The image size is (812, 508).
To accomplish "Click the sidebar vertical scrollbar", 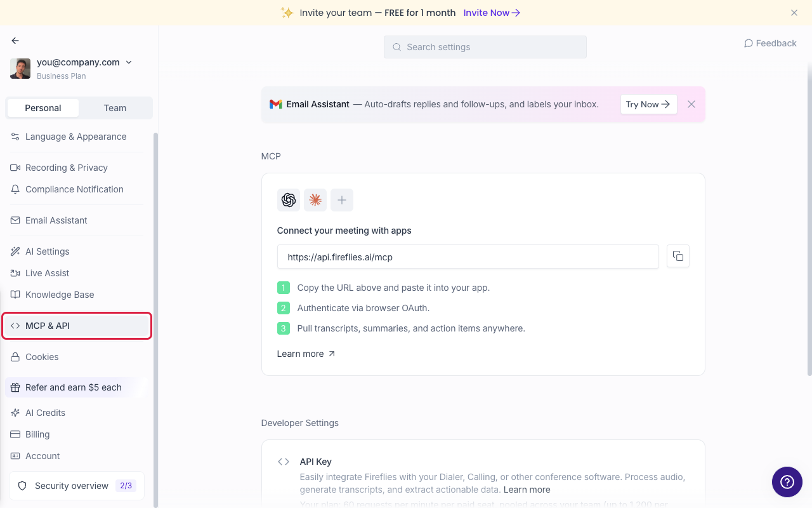I will pyautogui.click(x=155, y=320).
